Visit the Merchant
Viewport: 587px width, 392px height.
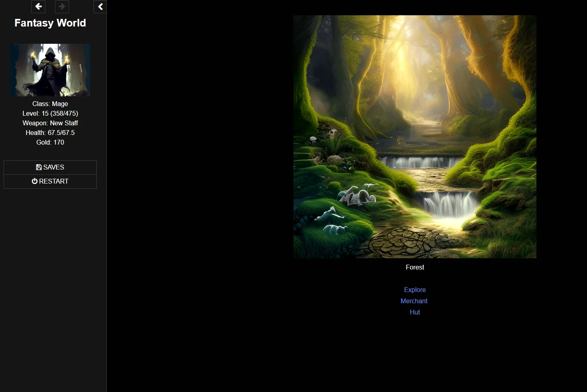tap(414, 301)
